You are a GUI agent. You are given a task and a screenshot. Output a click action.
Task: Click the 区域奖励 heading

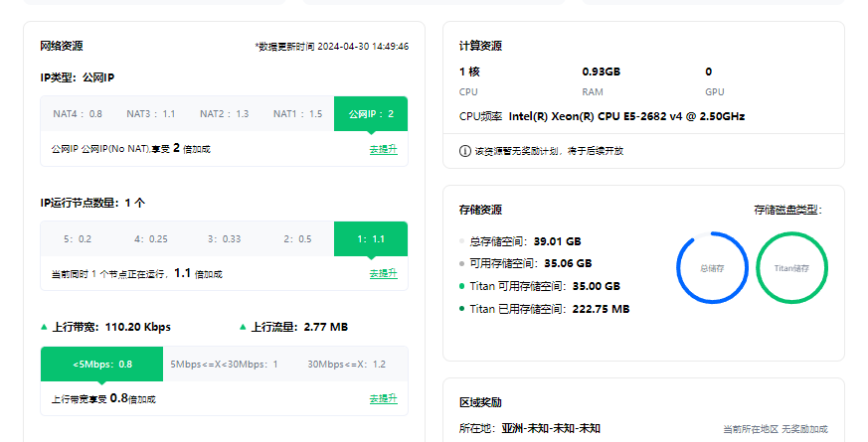click(x=480, y=402)
